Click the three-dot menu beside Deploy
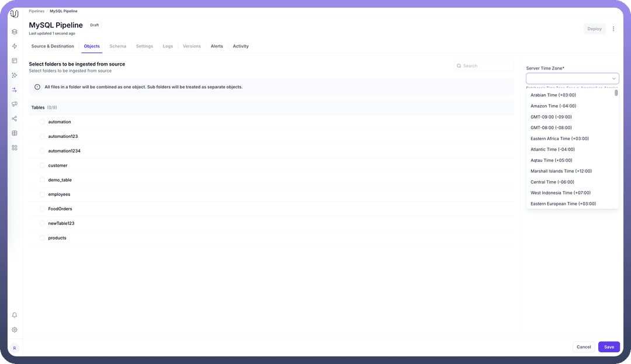This screenshot has height=364, width=631. coord(613,29)
